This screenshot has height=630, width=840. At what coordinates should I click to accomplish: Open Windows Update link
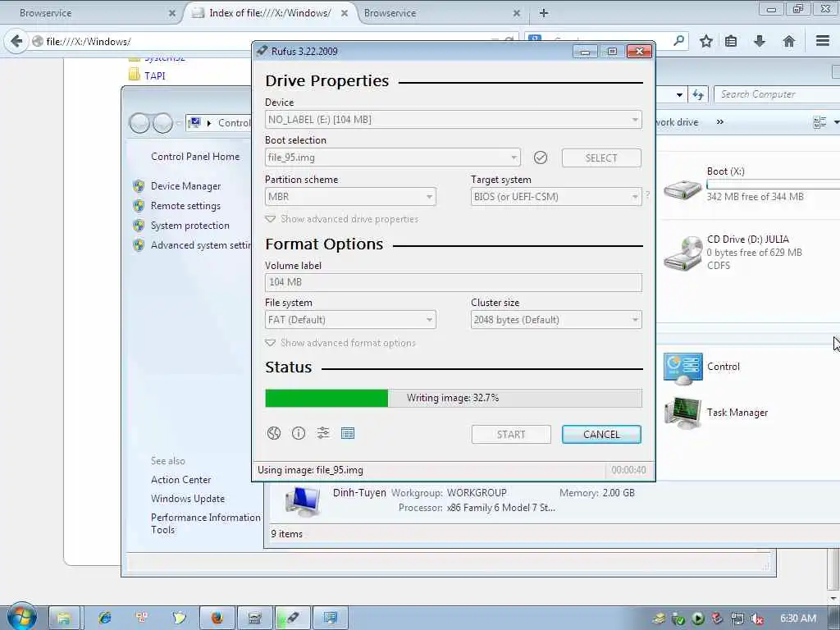pos(188,498)
